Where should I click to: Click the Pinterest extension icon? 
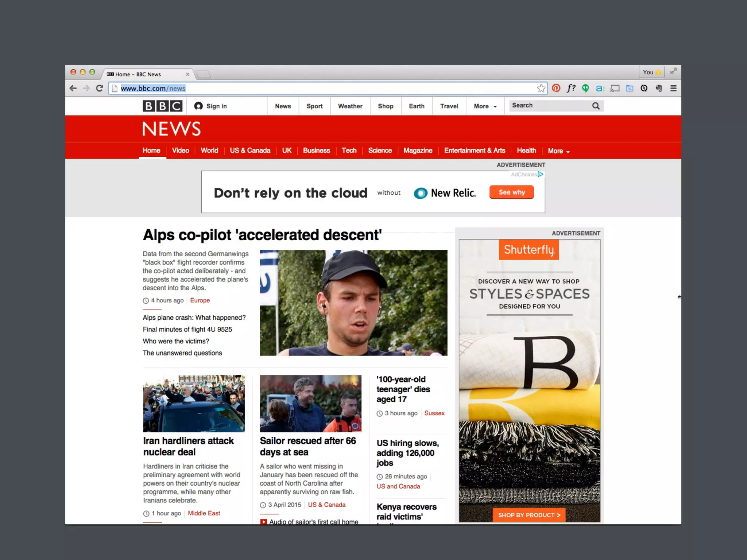556,88
